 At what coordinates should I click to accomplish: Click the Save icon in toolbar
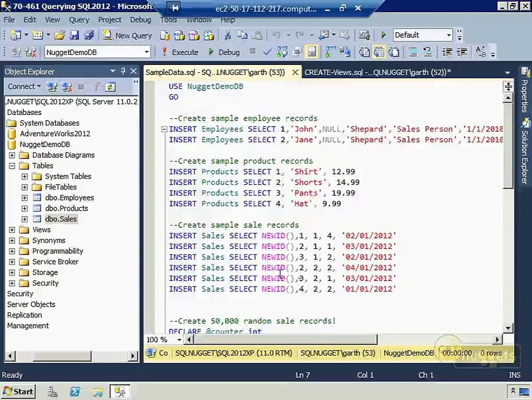click(x=74, y=35)
